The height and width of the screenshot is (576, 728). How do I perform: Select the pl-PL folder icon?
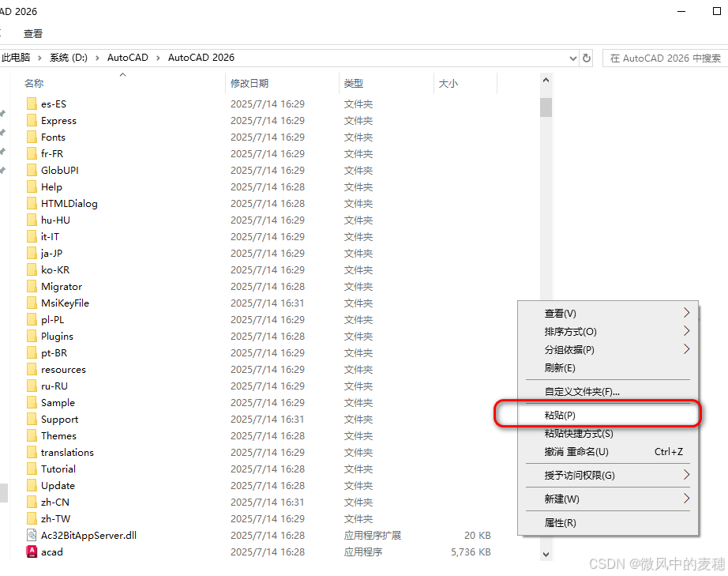pos(32,319)
